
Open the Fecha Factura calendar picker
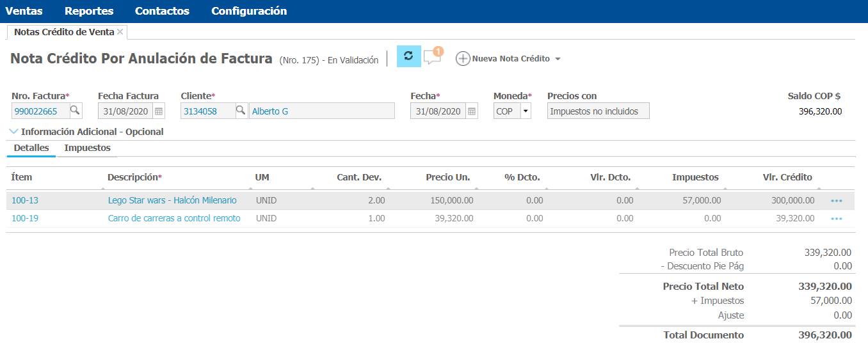[159, 111]
